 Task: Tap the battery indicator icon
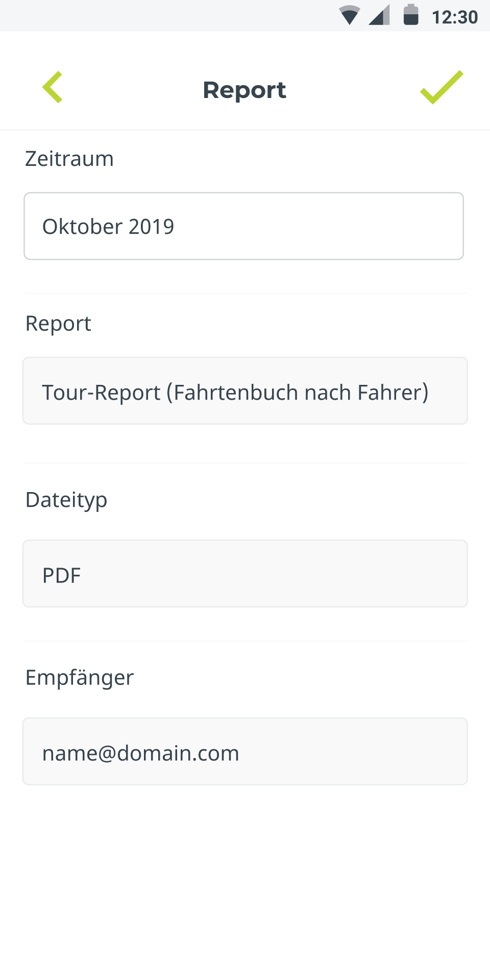tap(411, 14)
